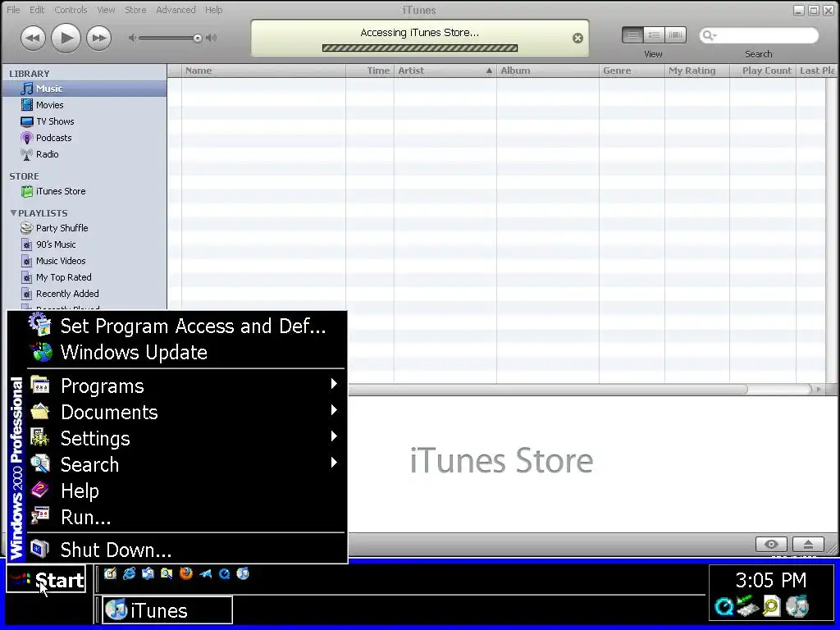Skip back with the rewind button
This screenshot has height=630, width=840.
tap(33, 38)
